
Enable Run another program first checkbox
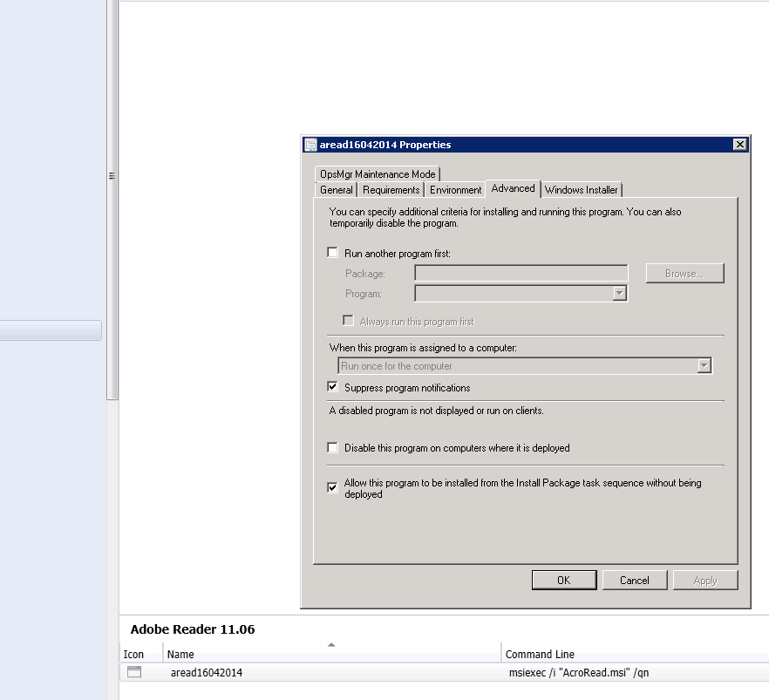pos(332,254)
